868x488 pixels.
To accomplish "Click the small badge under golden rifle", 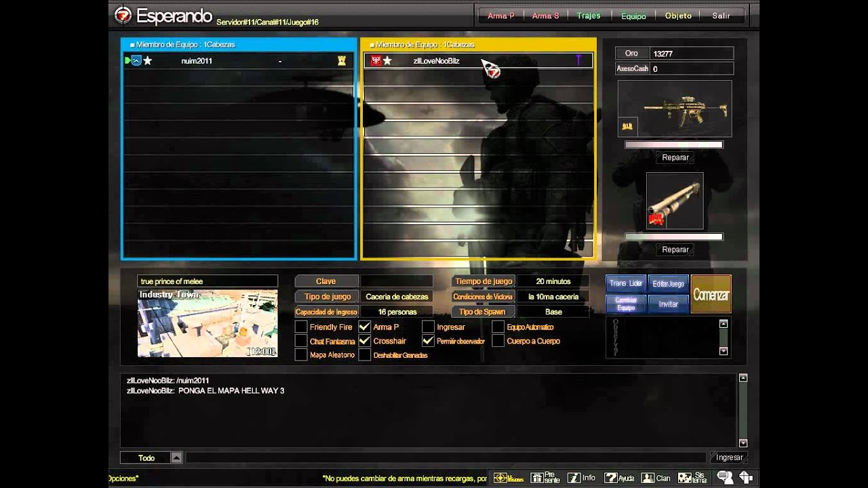I will (627, 126).
